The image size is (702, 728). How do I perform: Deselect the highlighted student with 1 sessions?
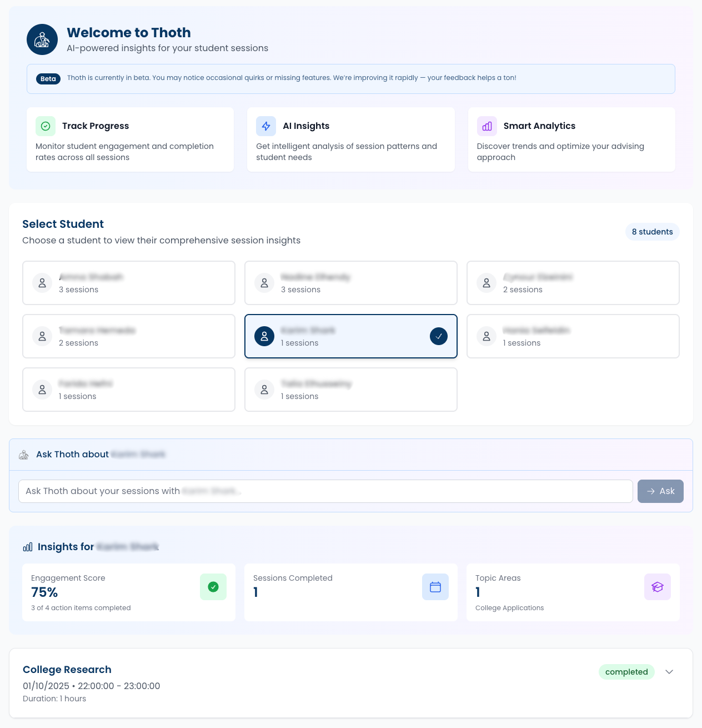click(x=350, y=336)
